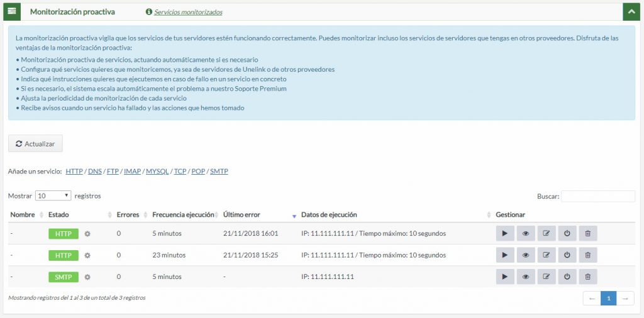Select page 1 in pagination
This screenshot has height=318, width=644.
pyautogui.click(x=609, y=299)
